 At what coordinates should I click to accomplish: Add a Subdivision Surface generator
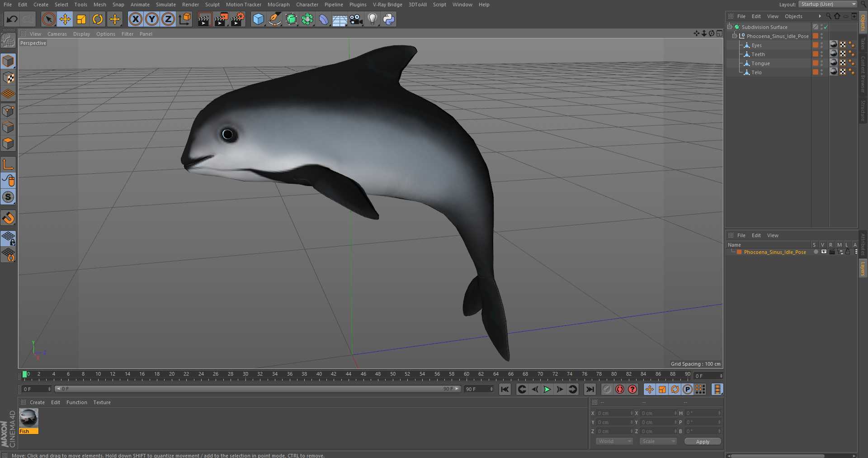(x=291, y=19)
